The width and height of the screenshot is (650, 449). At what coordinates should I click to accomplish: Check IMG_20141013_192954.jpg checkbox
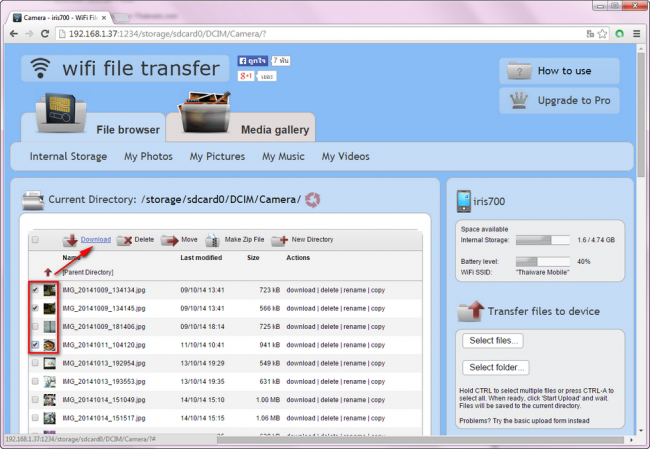click(x=35, y=363)
